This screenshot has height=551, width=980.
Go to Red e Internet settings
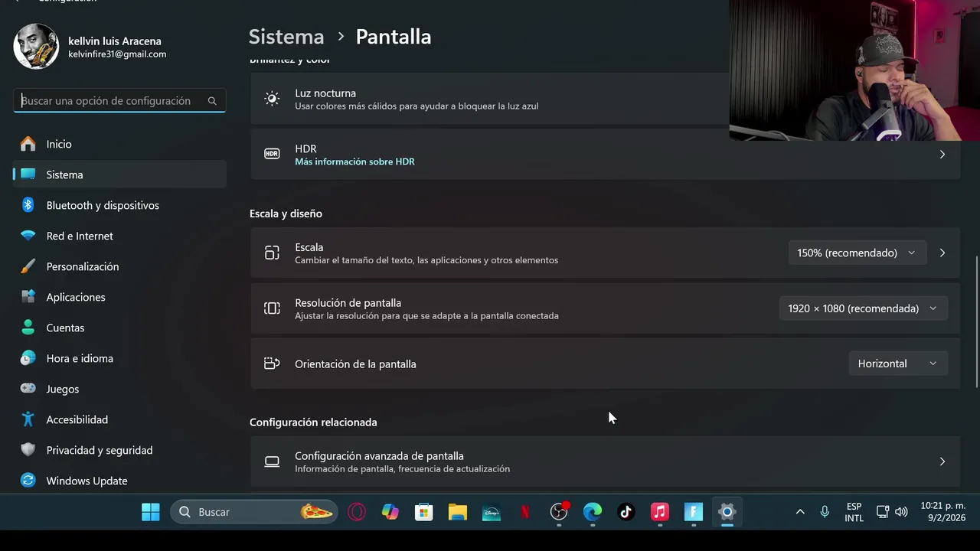pos(119,236)
